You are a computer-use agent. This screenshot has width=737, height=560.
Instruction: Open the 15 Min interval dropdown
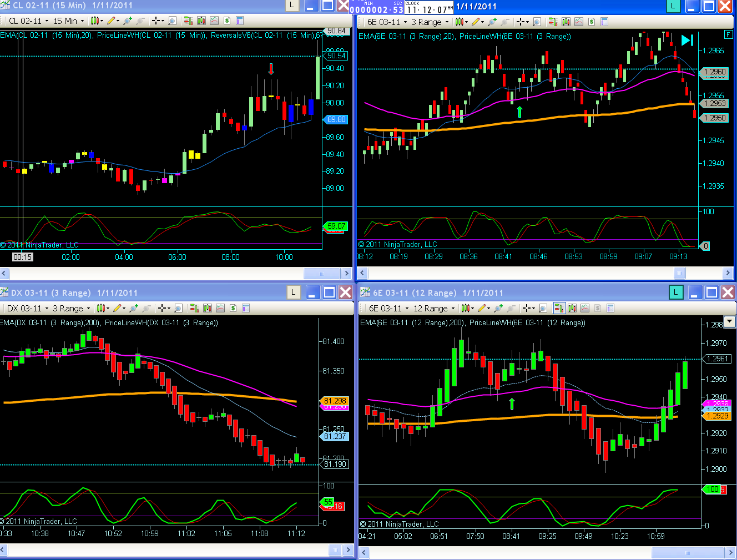(x=68, y=21)
